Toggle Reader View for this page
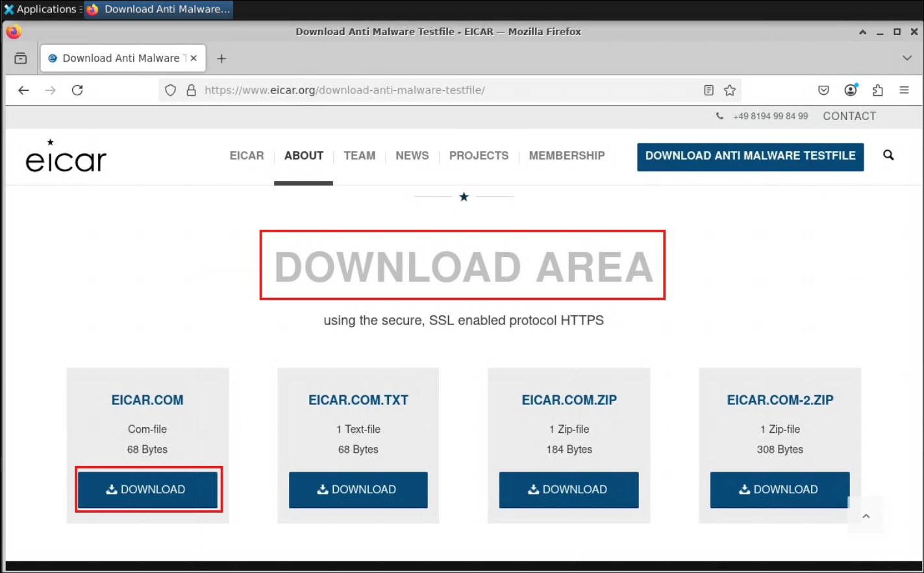The image size is (924, 573). [x=708, y=90]
